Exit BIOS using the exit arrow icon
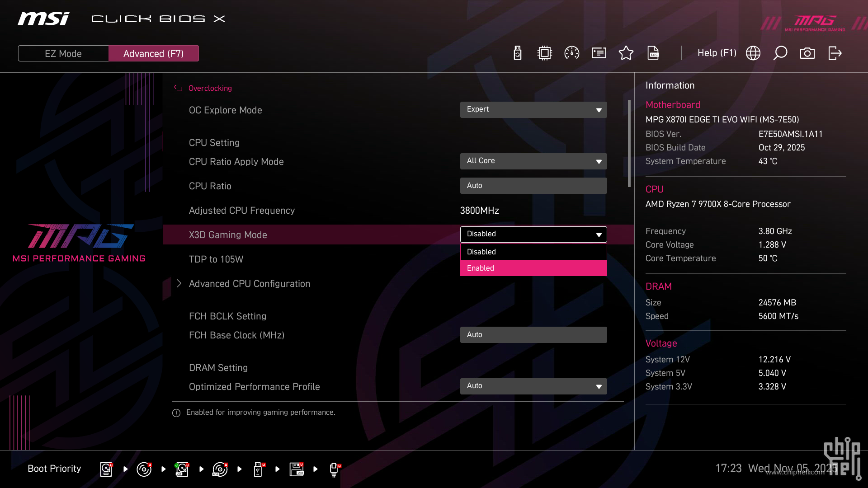 point(835,53)
